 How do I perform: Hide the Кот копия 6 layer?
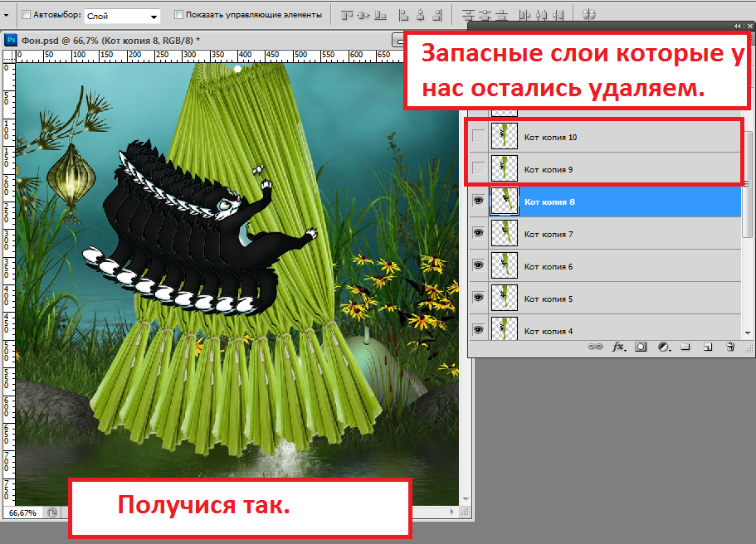[x=478, y=265]
